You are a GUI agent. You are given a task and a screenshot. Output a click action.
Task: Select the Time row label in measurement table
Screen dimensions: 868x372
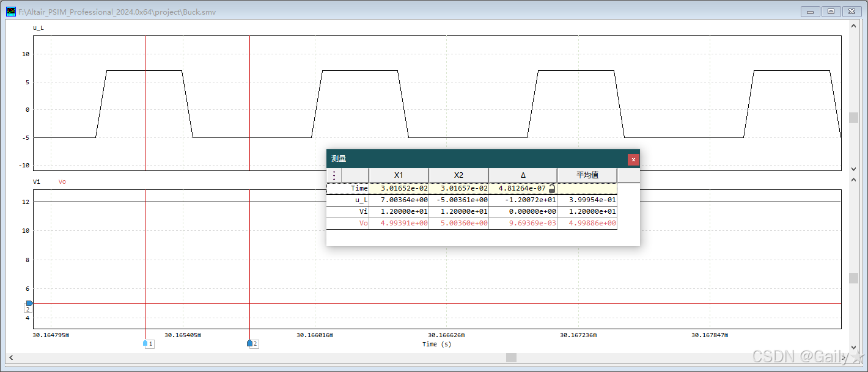click(359, 189)
